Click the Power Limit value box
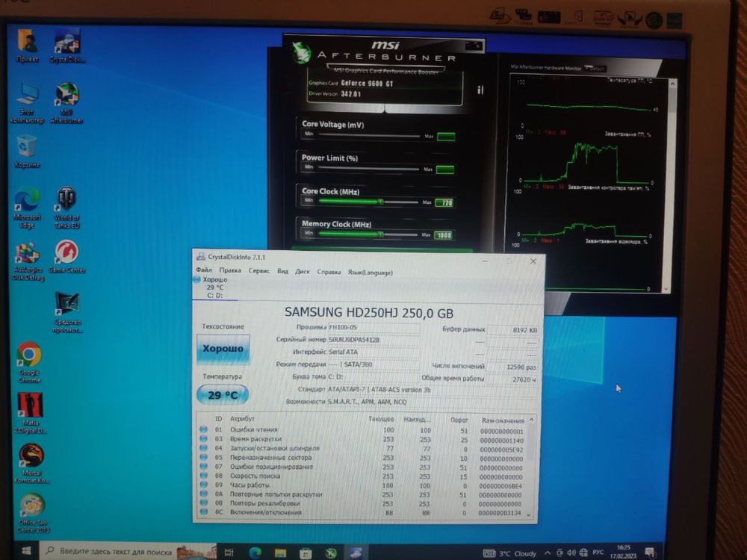This screenshot has height=560, width=747. [x=445, y=169]
